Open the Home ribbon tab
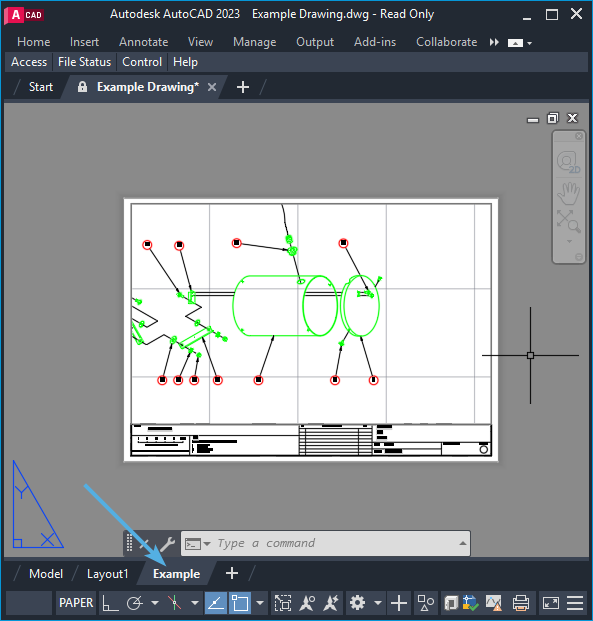This screenshot has height=621, width=593. point(34,42)
